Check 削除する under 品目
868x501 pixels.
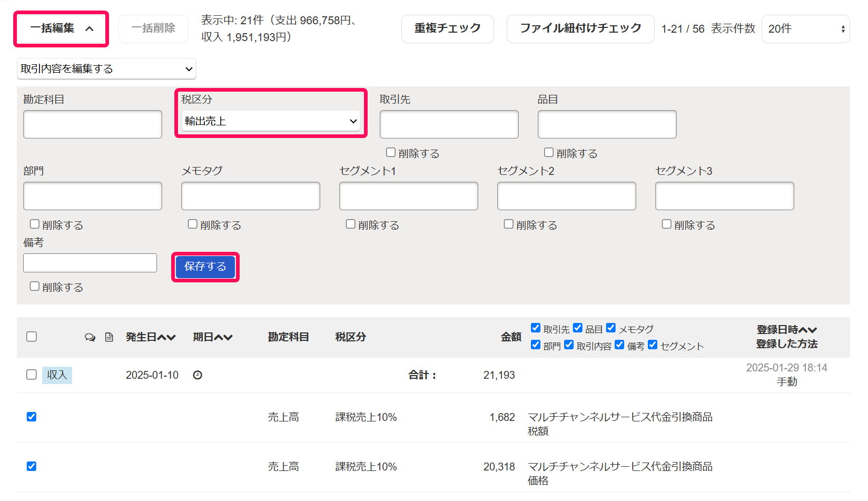[549, 152]
